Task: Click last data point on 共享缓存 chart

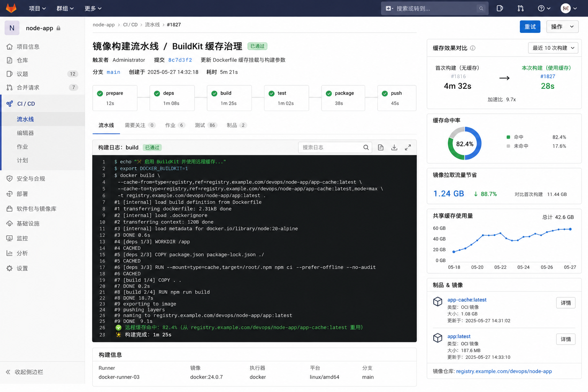Action: tap(570, 229)
